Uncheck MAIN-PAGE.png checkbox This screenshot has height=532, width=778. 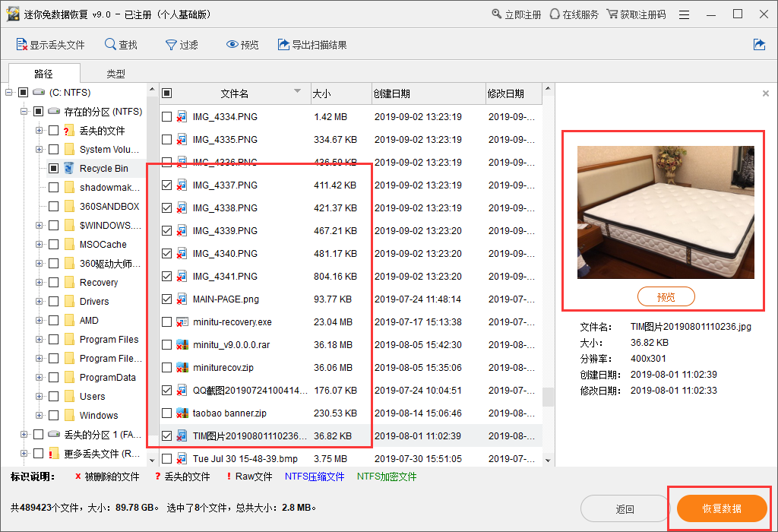(166, 299)
